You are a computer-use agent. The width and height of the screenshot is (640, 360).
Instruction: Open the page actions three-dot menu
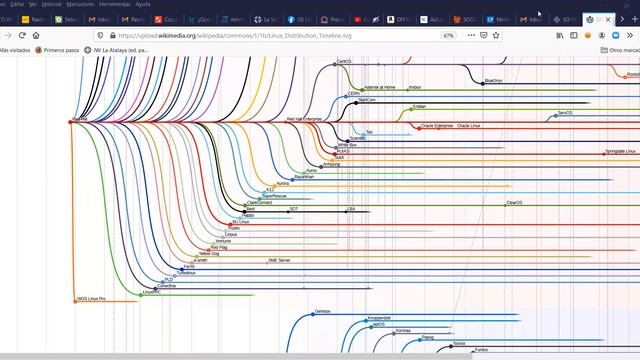point(471,36)
